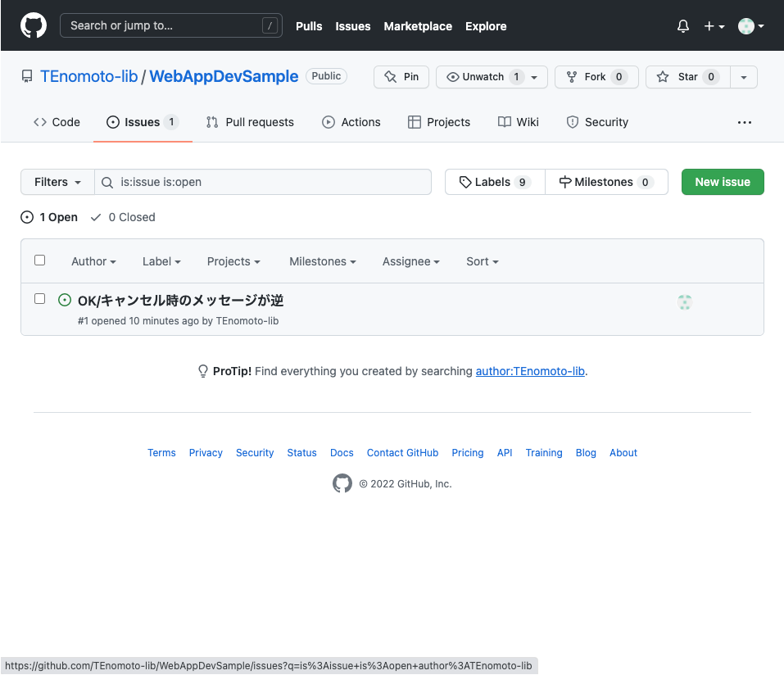
Task: Expand the Label filter dropdown
Action: click(x=161, y=261)
